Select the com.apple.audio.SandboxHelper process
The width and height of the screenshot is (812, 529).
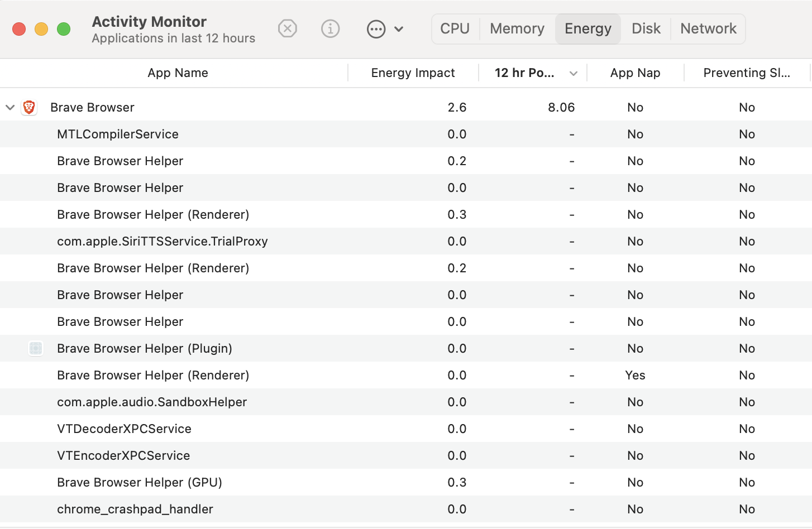coord(406,402)
